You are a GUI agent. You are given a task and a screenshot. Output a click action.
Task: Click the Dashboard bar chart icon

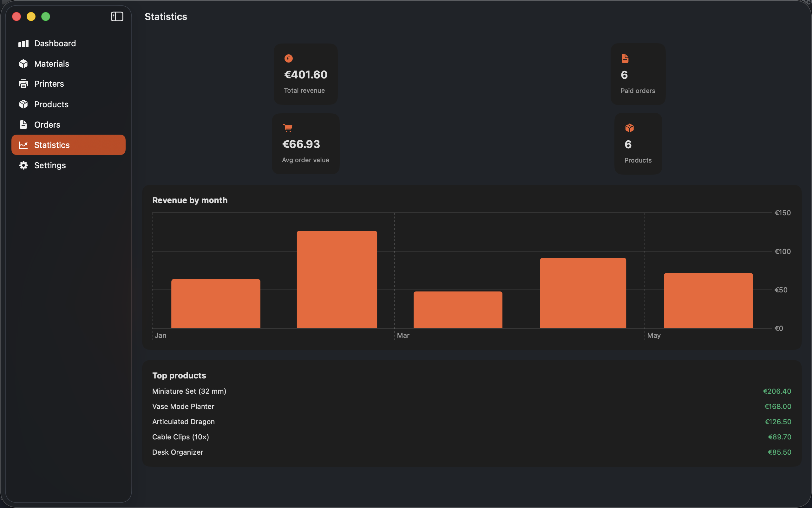pyautogui.click(x=23, y=44)
